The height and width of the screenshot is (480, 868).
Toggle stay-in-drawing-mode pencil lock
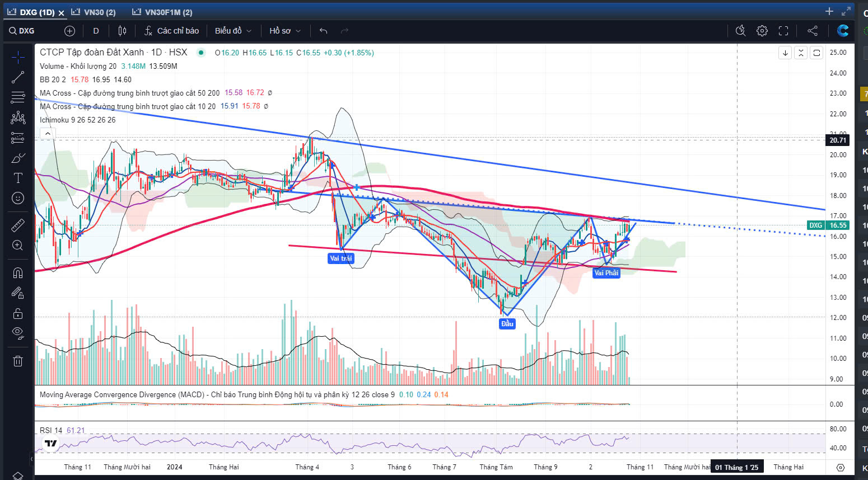pyautogui.click(x=18, y=293)
